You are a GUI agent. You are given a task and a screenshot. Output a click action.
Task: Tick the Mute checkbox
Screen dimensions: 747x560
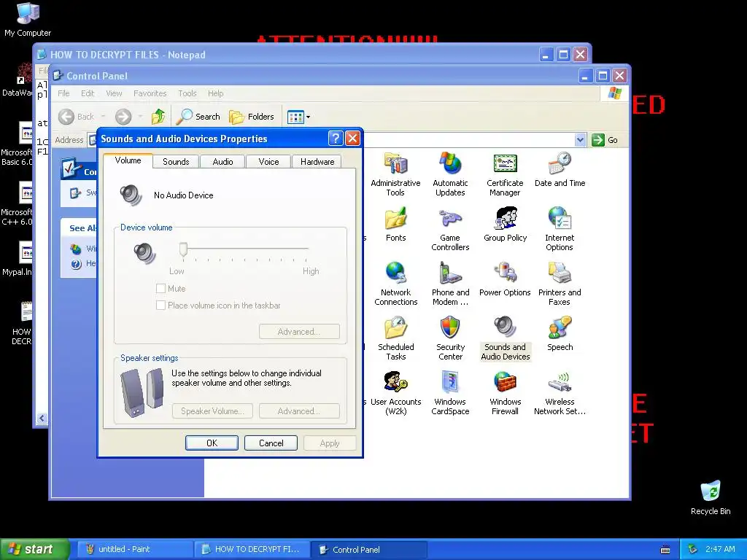(160, 288)
